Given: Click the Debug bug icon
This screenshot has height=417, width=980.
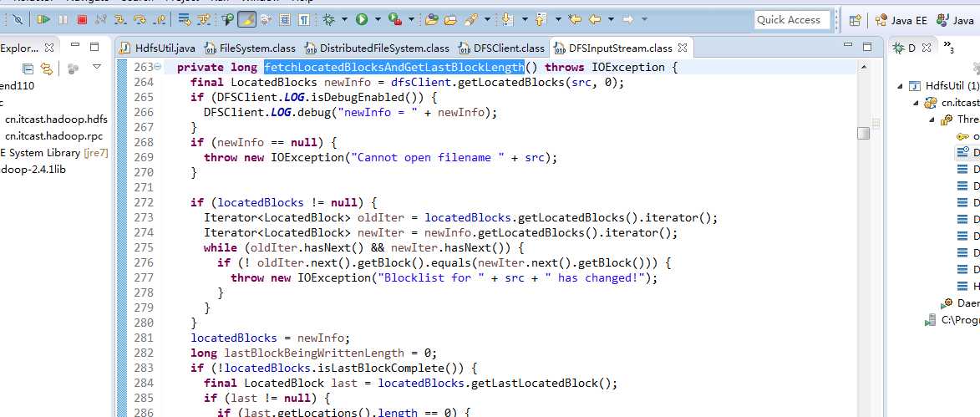Looking at the screenshot, I should click(328, 19).
